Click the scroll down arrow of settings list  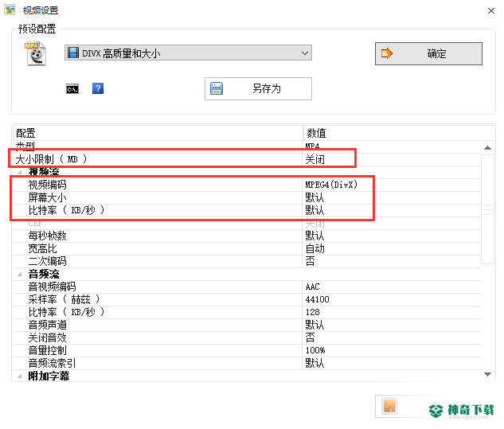pos(487,374)
